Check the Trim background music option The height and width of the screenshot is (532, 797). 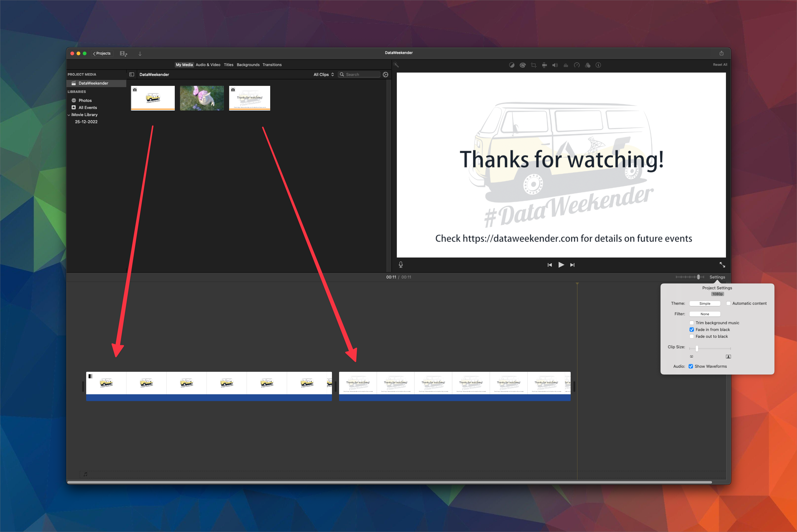692,323
